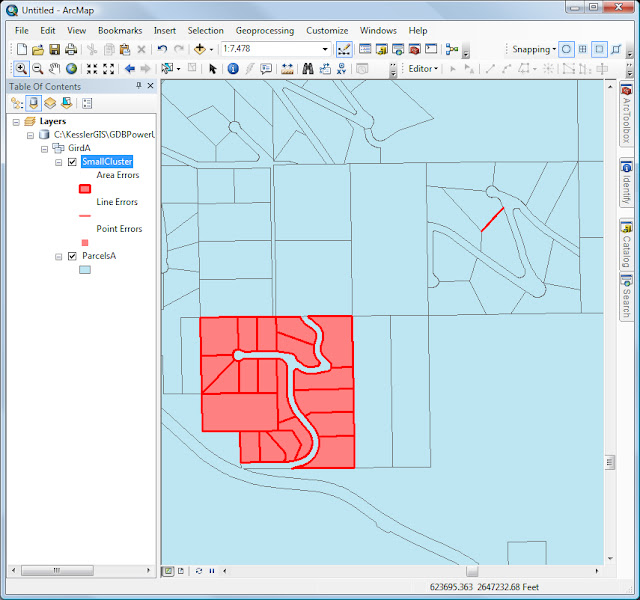
Task: Click the Full Extent globe icon
Action: [x=72, y=69]
